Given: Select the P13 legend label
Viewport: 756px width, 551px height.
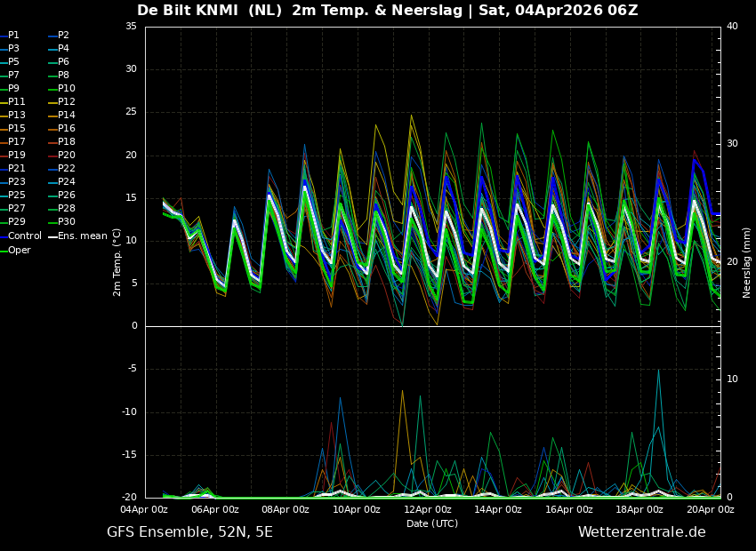Looking at the screenshot, I should [17, 116].
